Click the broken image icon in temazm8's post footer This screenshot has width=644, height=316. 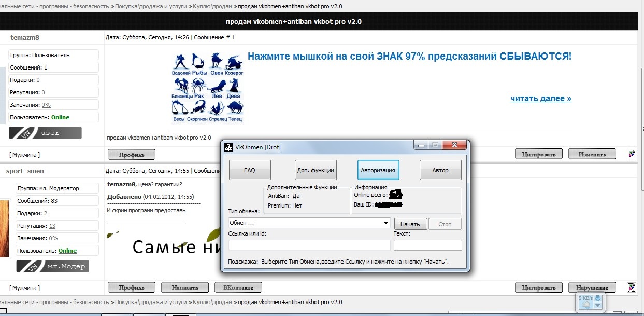[x=632, y=154]
